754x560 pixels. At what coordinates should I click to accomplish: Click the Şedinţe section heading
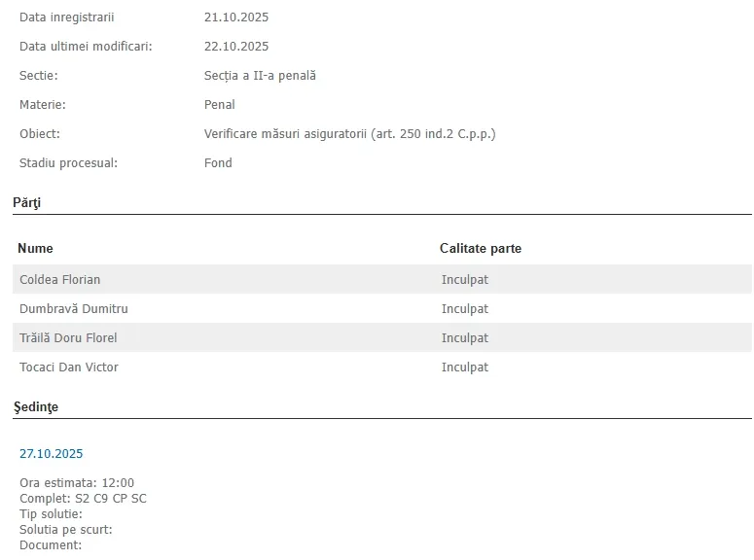click(36, 407)
